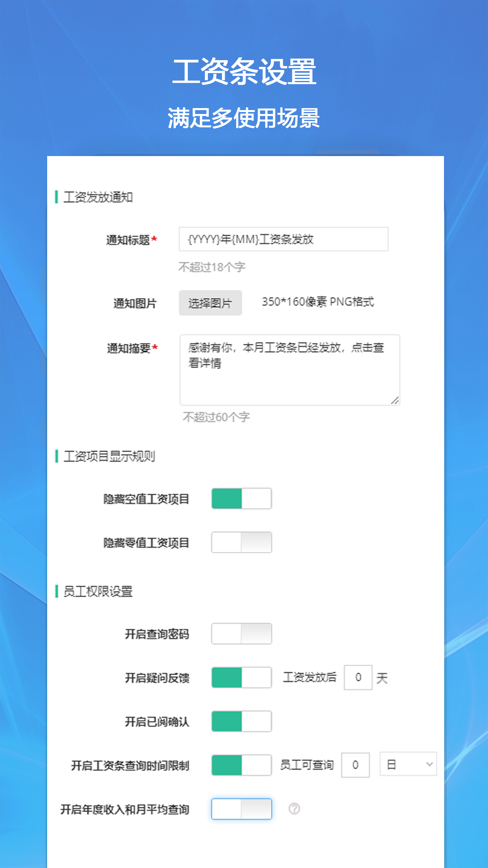This screenshot has height=868, width=488.
Task: Click the 不超过18个字 hint text
Action: click(x=212, y=267)
